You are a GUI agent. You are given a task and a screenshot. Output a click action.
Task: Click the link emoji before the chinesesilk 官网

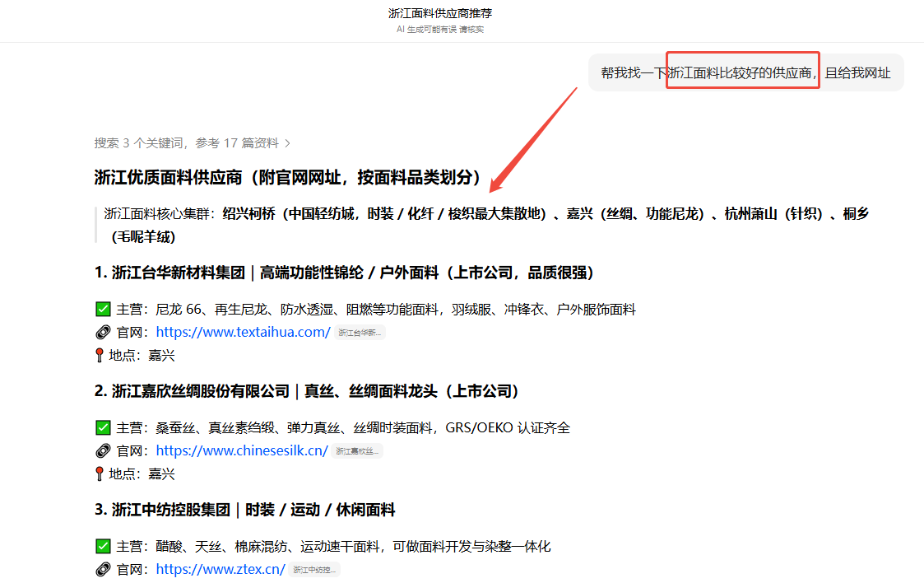(103, 451)
